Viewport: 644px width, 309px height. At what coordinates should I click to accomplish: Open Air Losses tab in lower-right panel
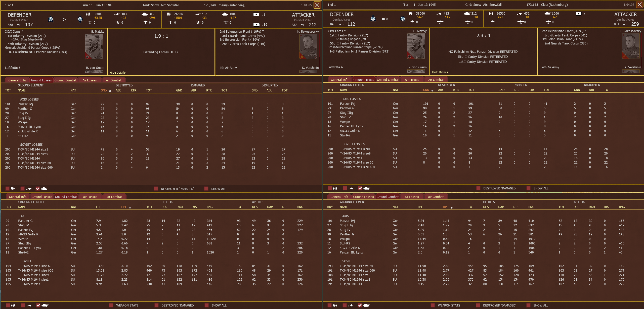click(412, 197)
